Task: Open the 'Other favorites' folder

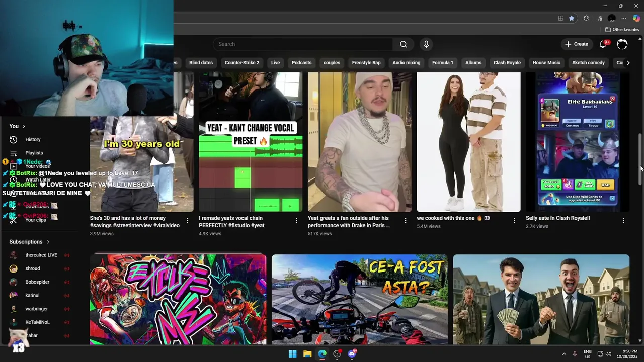Action: click(622, 30)
